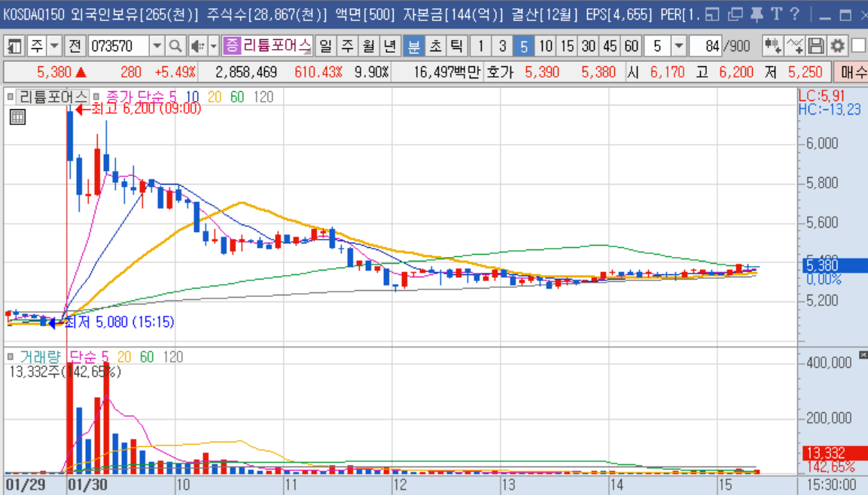This screenshot has height=495, width=868.
Task: Click the 리튬포어스 stock name box
Action: [276, 46]
